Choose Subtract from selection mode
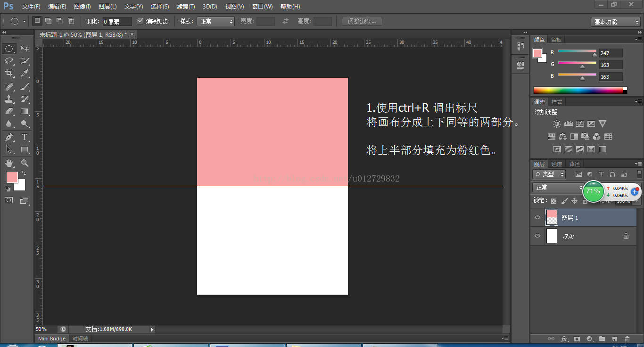This screenshot has width=644, height=347. [x=59, y=21]
